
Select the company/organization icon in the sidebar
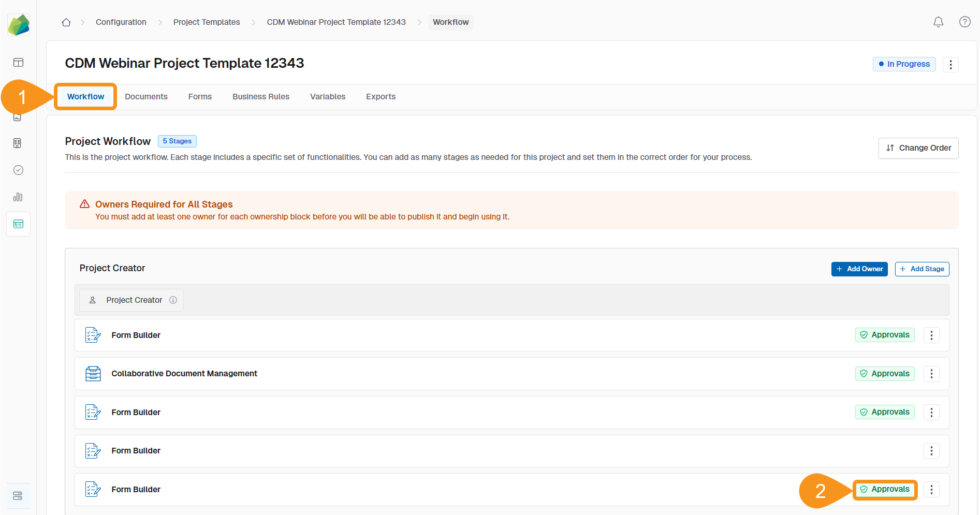pyautogui.click(x=19, y=143)
